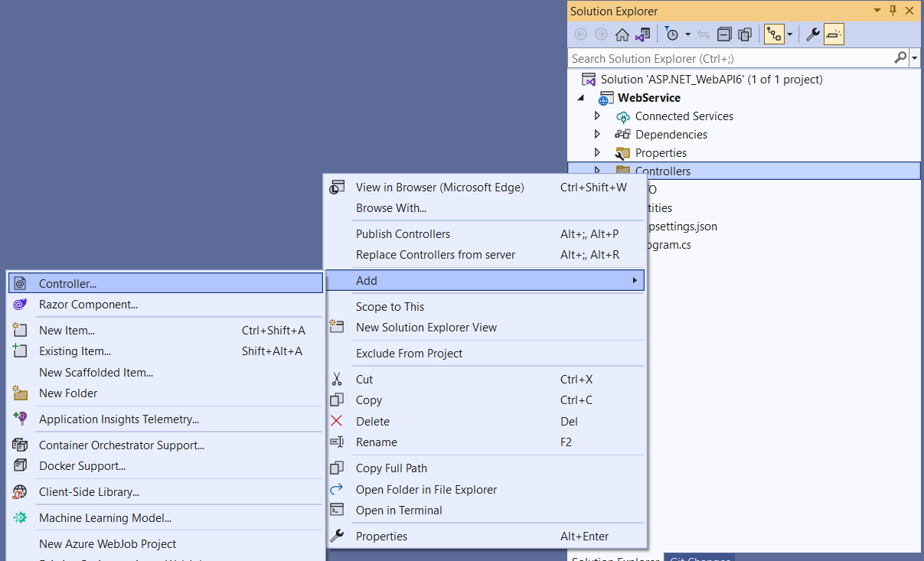Click the search magnifier icon
Image resolution: width=924 pixels, height=561 pixels.
(x=900, y=58)
